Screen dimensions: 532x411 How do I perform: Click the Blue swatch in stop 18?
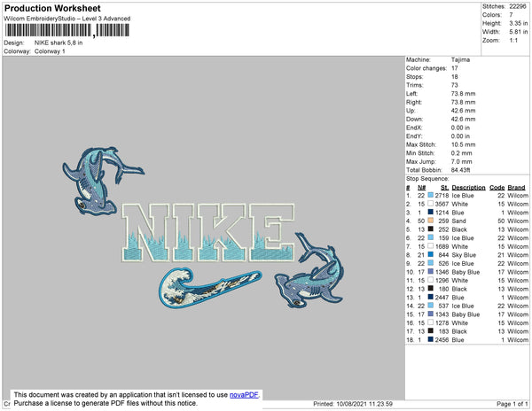click(431, 339)
